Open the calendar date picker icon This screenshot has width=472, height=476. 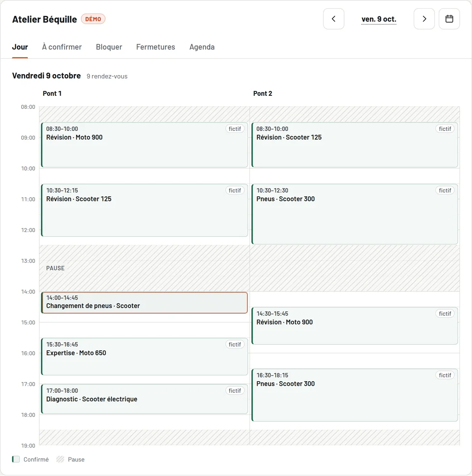(x=449, y=19)
